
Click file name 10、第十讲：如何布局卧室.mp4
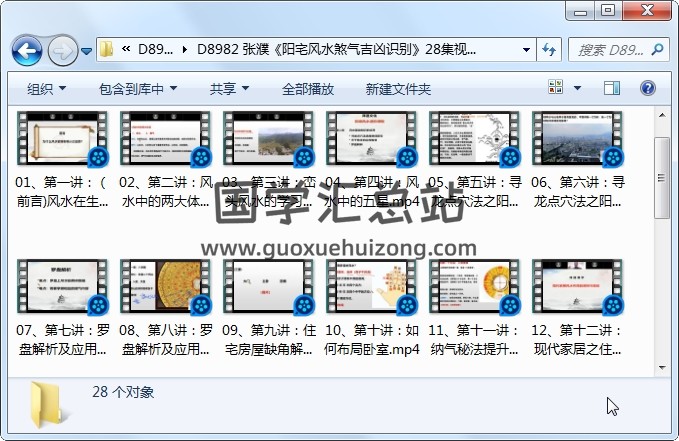(372, 340)
